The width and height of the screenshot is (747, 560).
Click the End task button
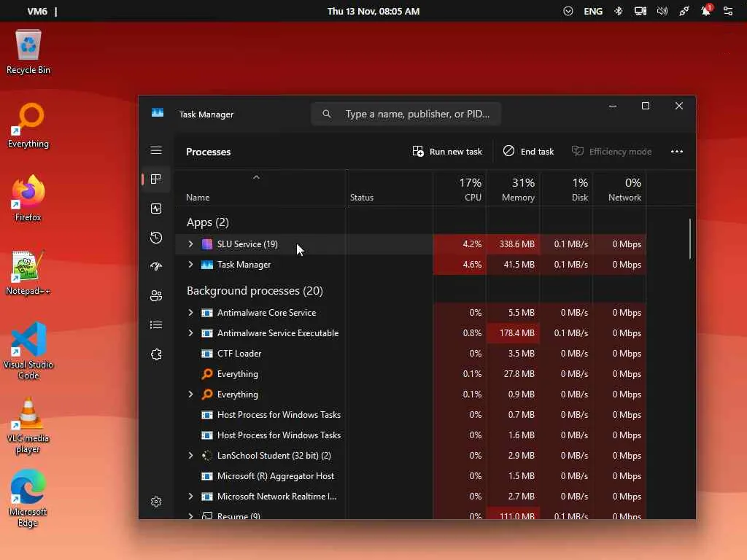coord(528,152)
